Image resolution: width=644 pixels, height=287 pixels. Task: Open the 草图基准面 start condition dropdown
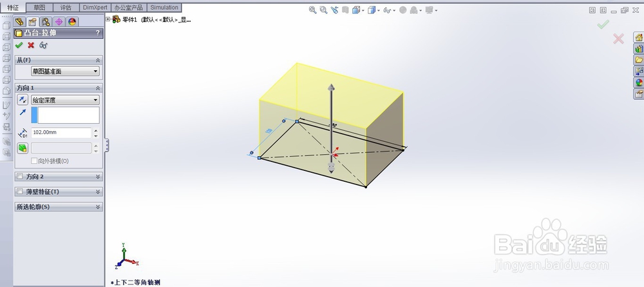[65, 71]
